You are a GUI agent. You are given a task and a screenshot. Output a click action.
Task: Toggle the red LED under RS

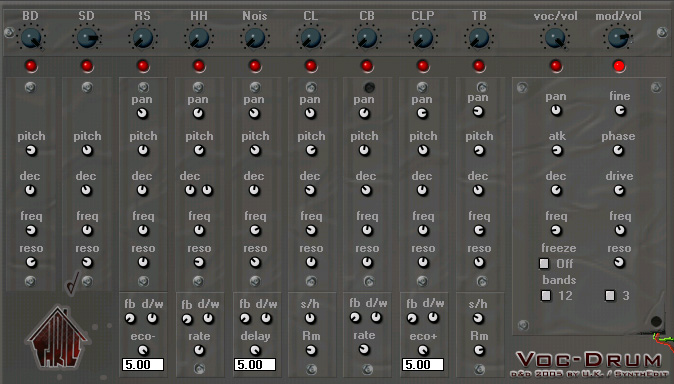143,66
